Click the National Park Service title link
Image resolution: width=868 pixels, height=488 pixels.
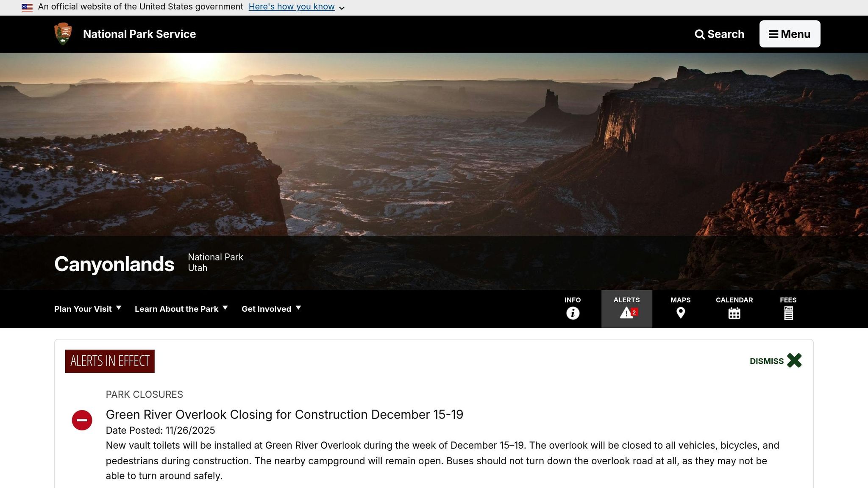[139, 34]
